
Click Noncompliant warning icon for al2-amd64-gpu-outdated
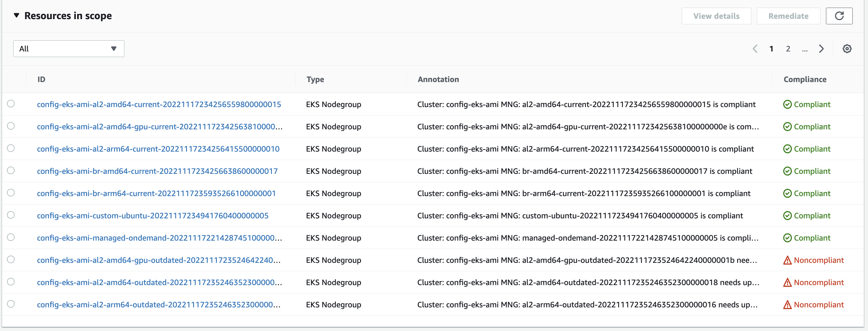click(788, 260)
